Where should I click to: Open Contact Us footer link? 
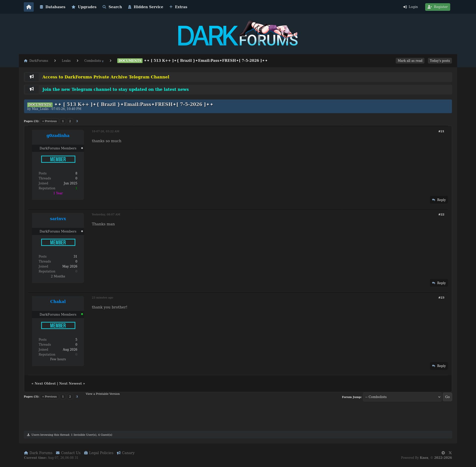click(68, 453)
